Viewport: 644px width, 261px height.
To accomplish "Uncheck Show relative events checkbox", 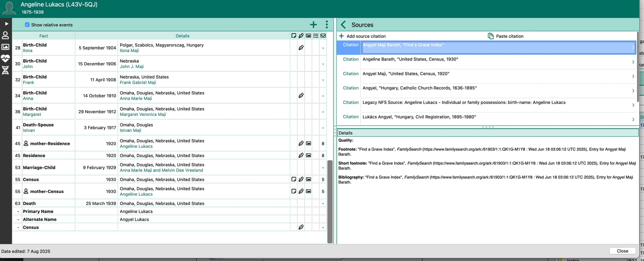I will [x=27, y=25].
